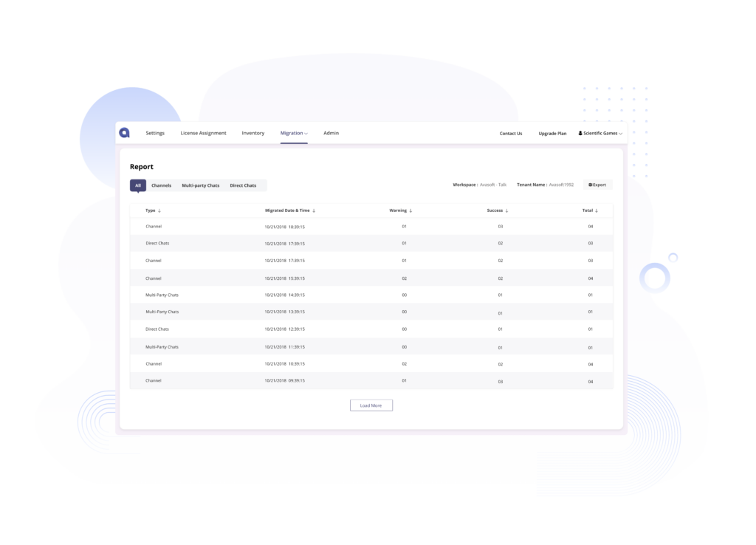Viewport: 756px width, 545px height.
Task: Click the sort icon beside Type column
Action: coord(159,210)
